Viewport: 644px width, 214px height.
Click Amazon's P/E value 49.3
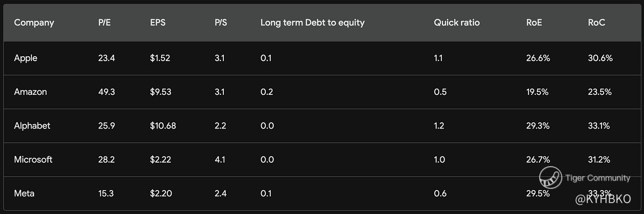click(x=107, y=92)
